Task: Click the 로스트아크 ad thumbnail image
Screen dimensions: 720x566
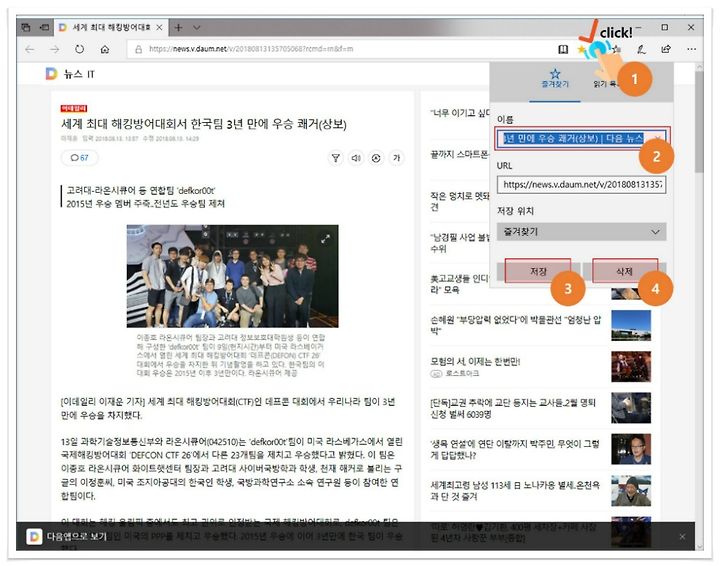Action: click(631, 366)
